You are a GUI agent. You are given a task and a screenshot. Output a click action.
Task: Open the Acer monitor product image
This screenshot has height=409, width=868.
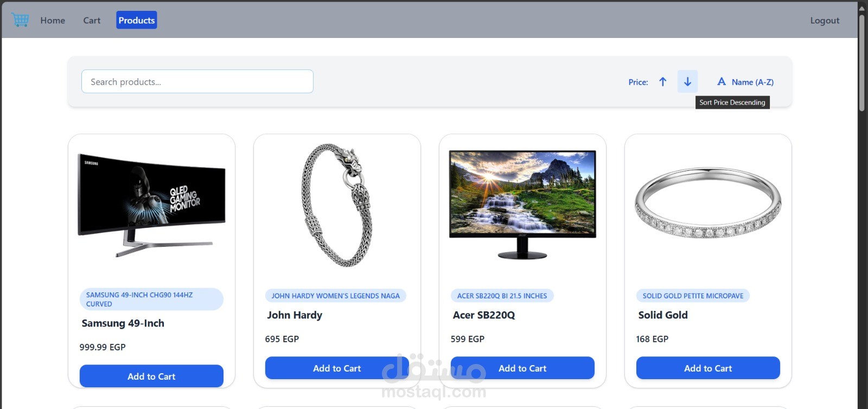point(522,205)
